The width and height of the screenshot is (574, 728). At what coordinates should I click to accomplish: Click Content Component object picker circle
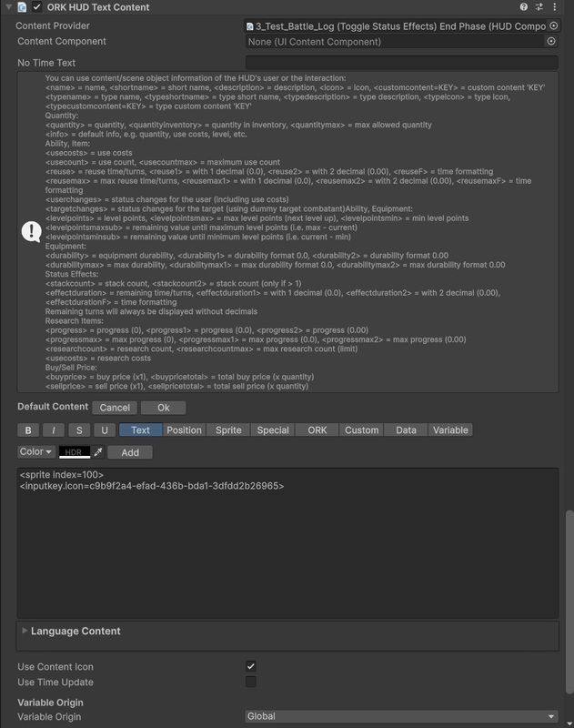[550, 41]
